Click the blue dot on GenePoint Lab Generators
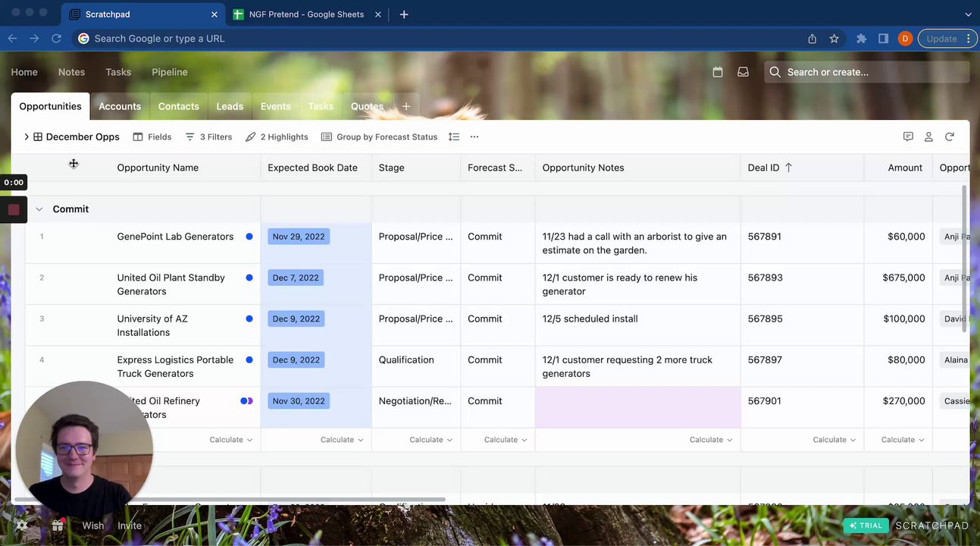Image resolution: width=980 pixels, height=546 pixels. point(249,237)
